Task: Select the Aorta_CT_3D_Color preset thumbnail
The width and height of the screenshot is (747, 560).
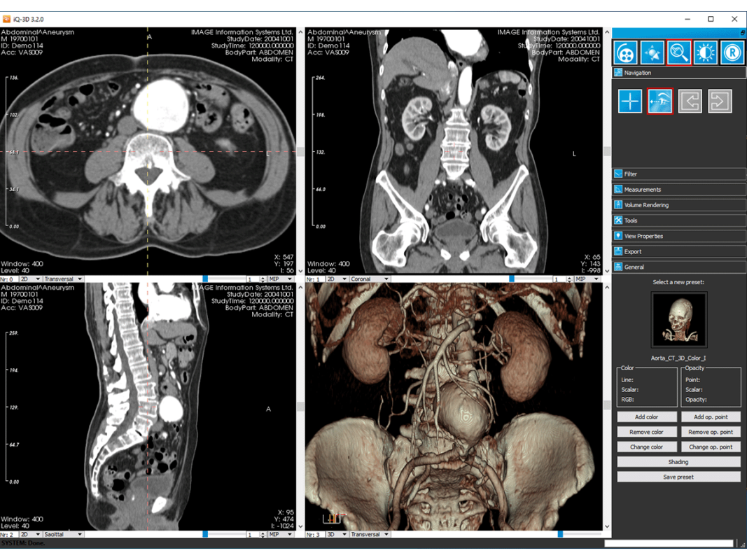Action: pos(678,321)
